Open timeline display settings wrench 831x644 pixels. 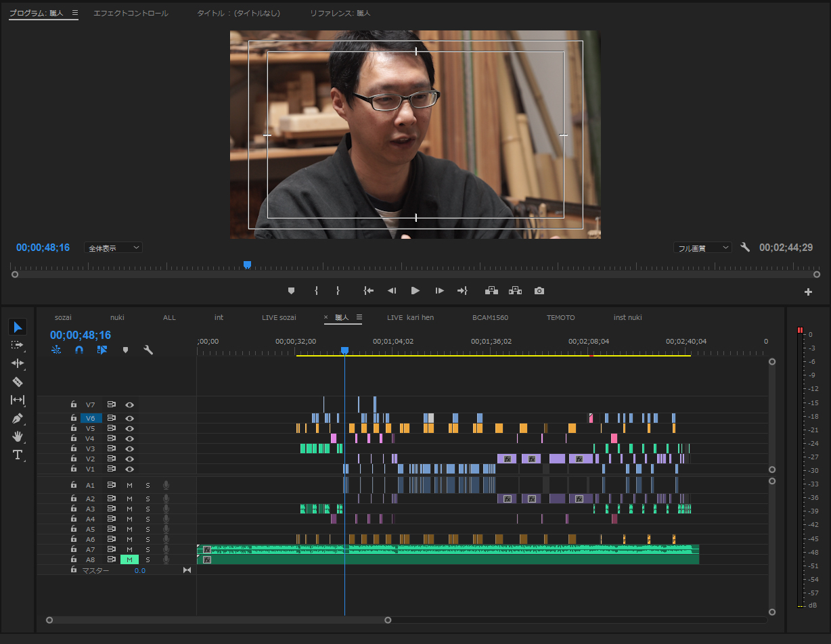tap(148, 350)
